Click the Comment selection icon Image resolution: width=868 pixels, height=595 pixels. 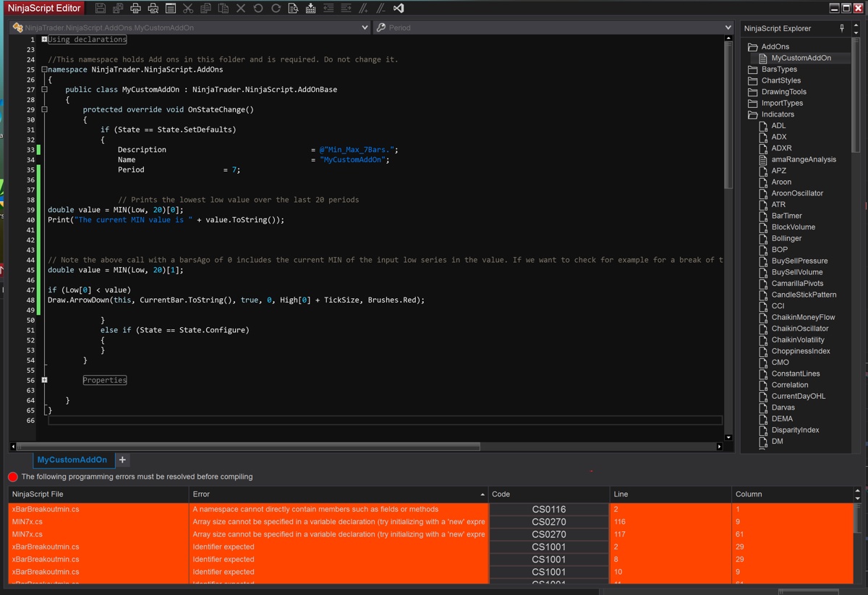[363, 9]
